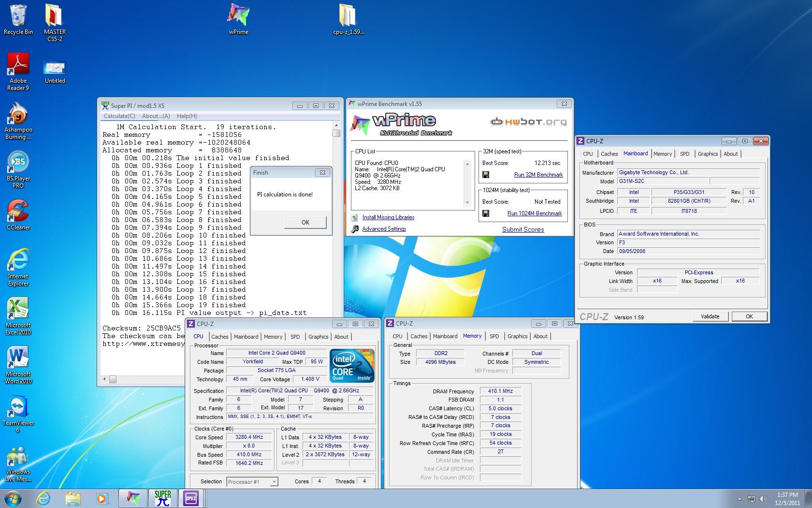Click the save icon next to Run 32M Benchmark
812x508 pixels.
[486, 175]
